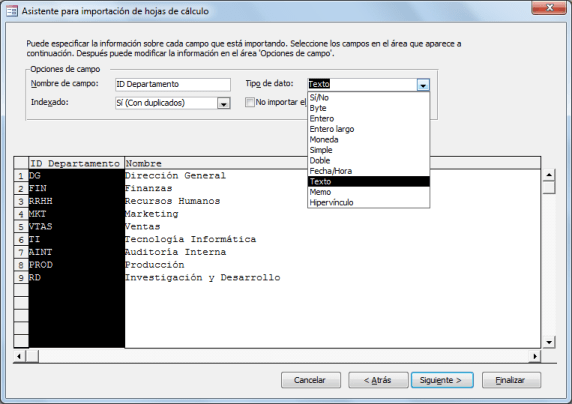
Task: Collapse the Tipo de dato dropdown arrow
Action: tap(423, 85)
